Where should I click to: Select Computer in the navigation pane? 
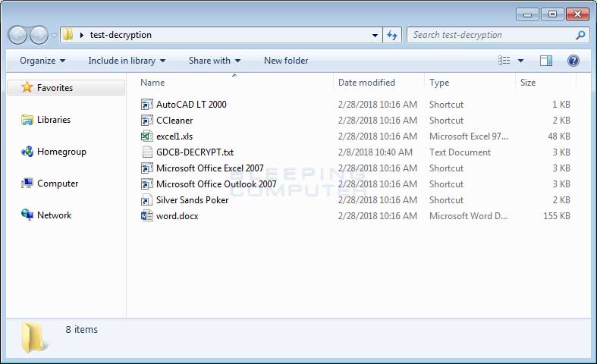coord(58,184)
